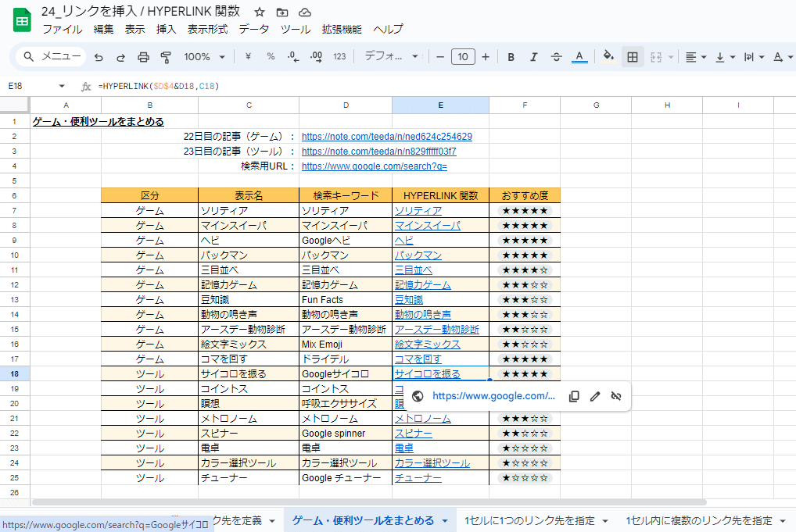Toggle bold formatting

tap(511, 57)
